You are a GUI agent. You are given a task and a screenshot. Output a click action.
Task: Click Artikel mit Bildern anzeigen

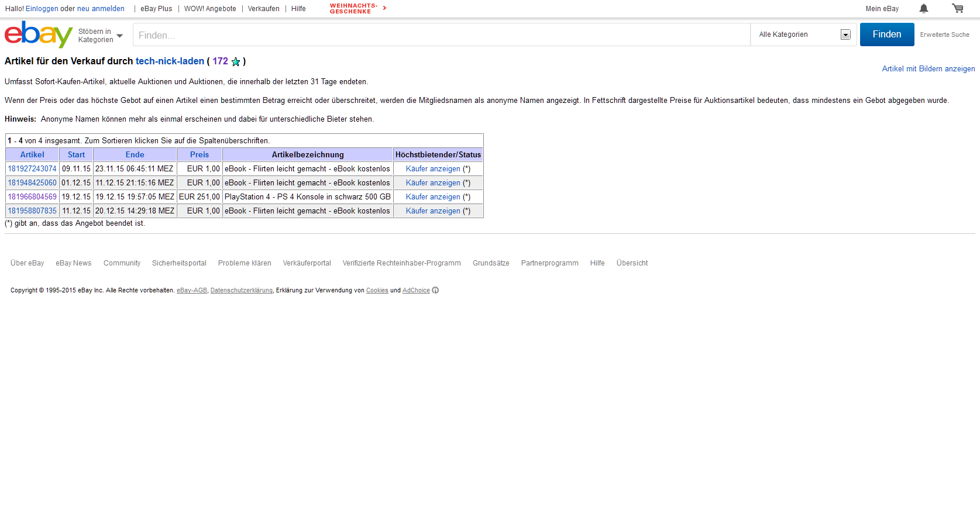[928, 69]
